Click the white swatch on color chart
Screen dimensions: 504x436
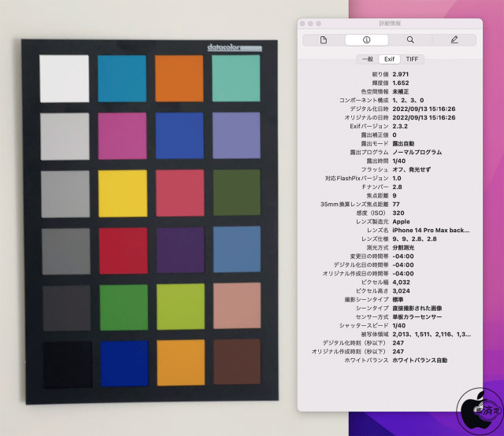(x=65, y=79)
